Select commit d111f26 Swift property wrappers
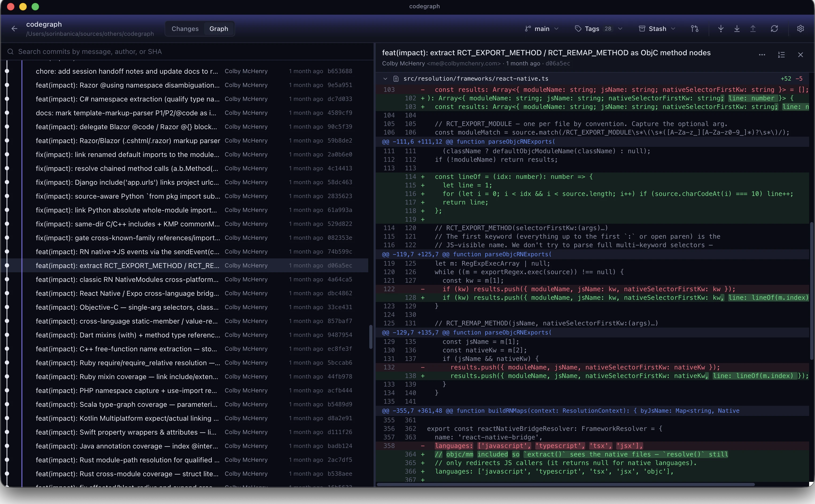 point(184,432)
